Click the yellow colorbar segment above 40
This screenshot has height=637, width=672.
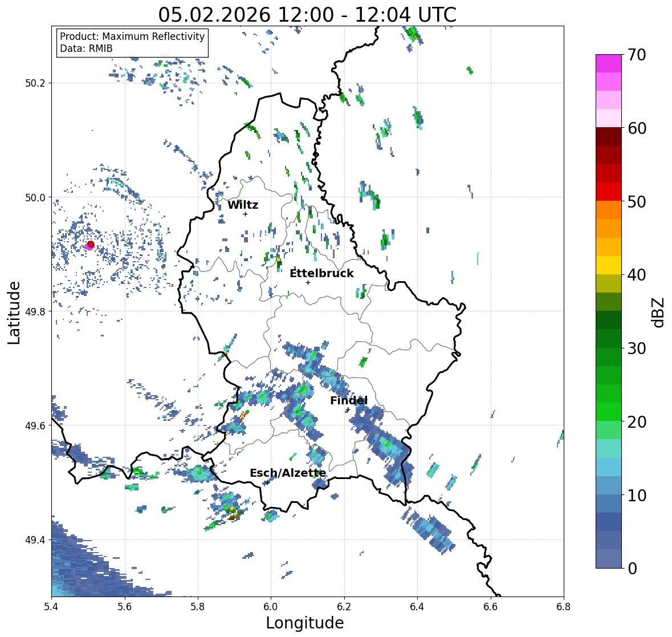pyautogui.click(x=609, y=265)
